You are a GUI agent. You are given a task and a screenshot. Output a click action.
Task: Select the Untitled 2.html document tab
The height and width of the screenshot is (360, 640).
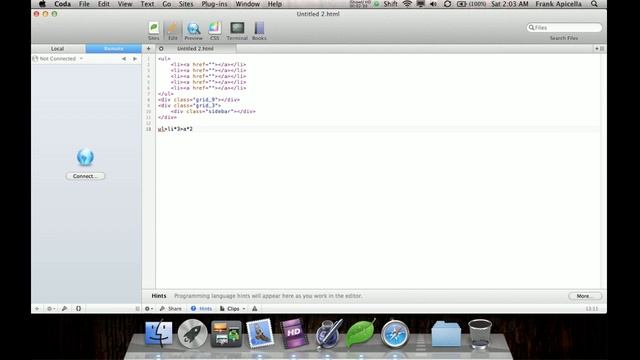click(x=195, y=49)
